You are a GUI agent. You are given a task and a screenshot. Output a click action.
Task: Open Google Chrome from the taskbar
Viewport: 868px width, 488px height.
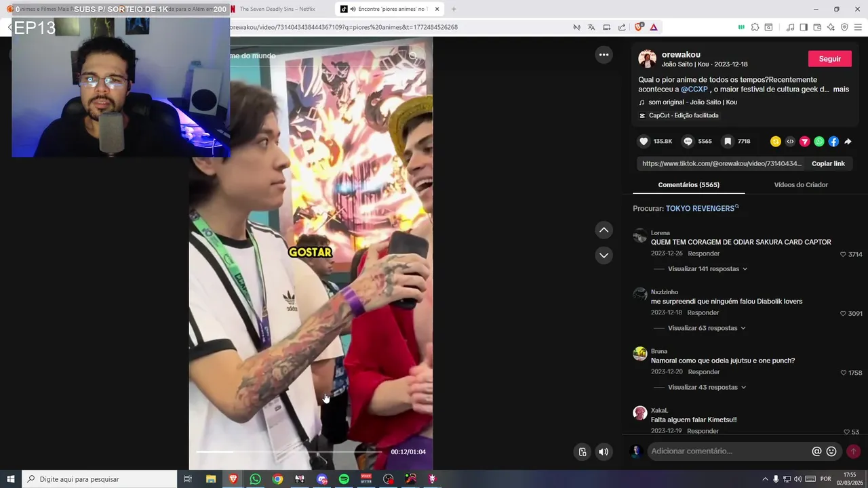point(277,479)
